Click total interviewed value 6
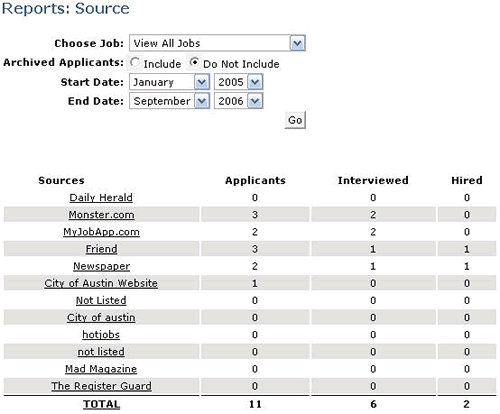Viewport: 500px width, 414px height. tap(373, 404)
